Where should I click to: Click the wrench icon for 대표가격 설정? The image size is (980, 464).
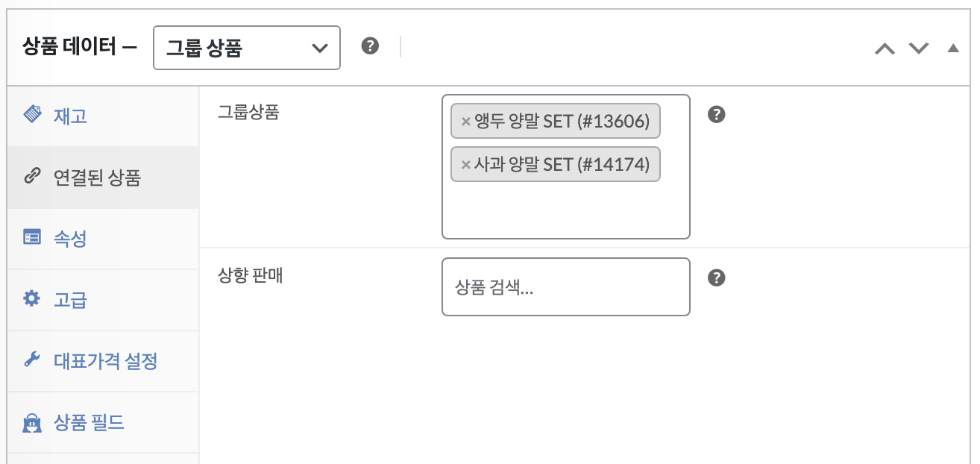coord(31,360)
